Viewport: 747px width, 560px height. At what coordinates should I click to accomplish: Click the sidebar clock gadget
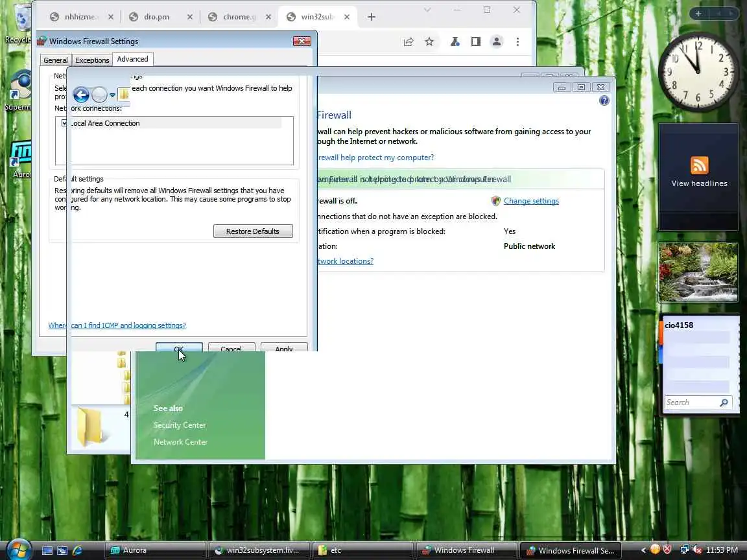point(698,72)
